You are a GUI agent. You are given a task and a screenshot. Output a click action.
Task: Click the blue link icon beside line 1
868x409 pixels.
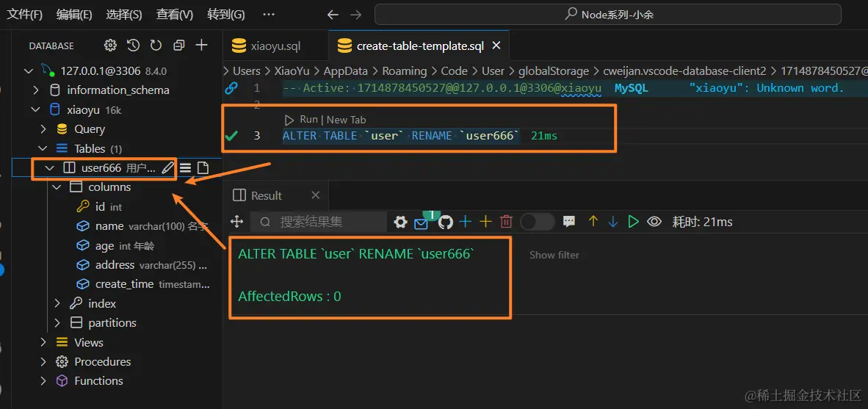pyautogui.click(x=231, y=87)
